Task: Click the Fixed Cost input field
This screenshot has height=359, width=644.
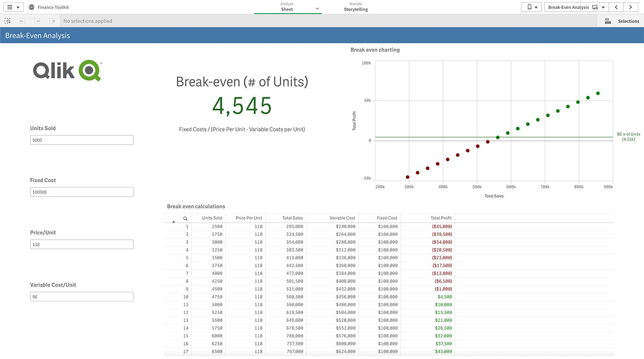Action: 82,192
